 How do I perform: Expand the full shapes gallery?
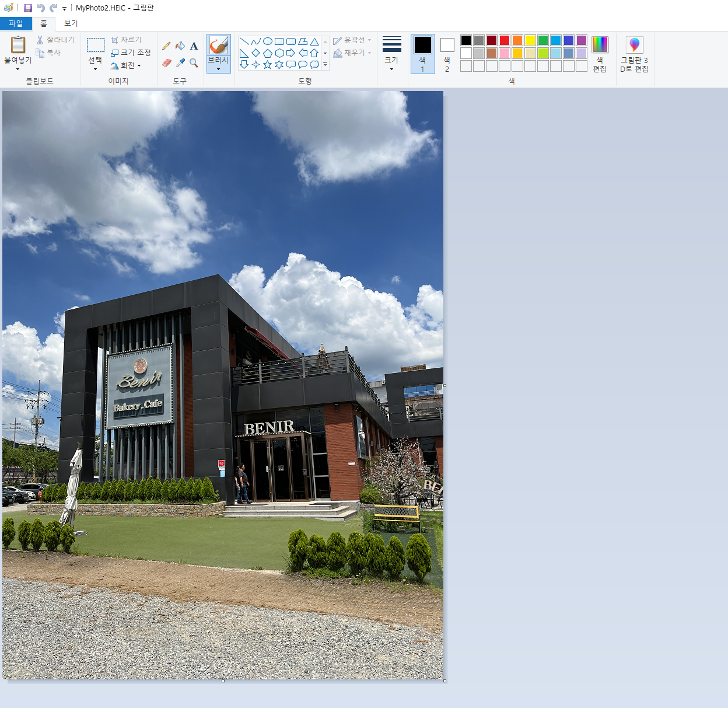pyautogui.click(x=325, y=65)
